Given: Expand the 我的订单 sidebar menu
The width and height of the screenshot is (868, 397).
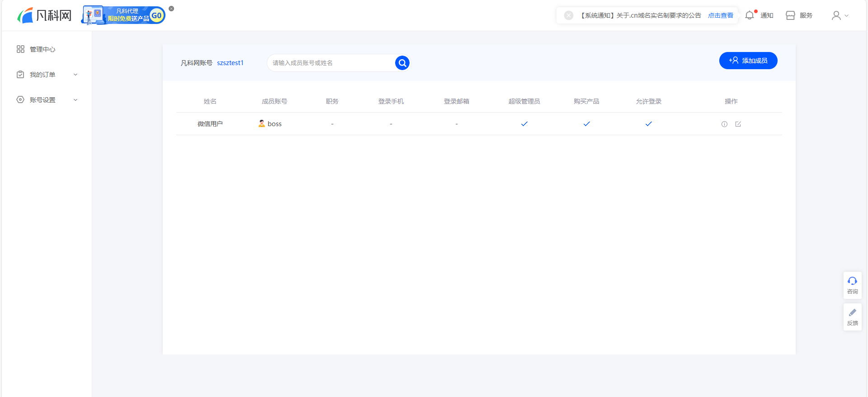Looking at the screenshot, I should 47,75.
